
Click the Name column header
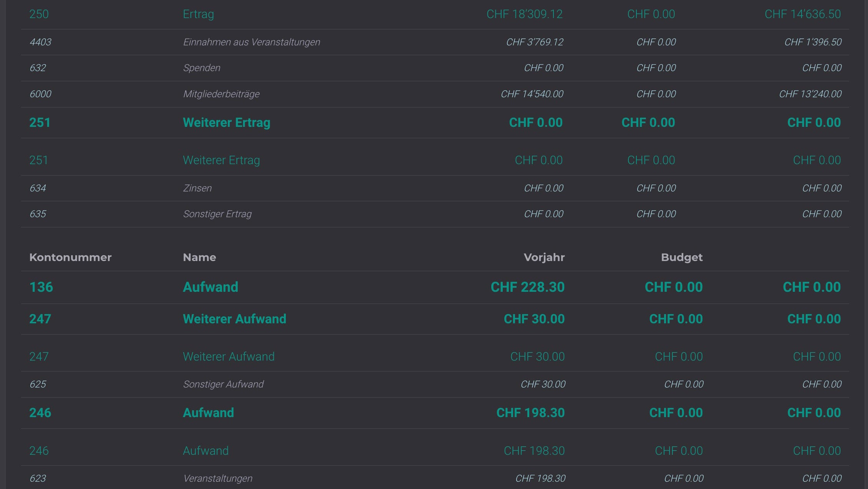[x=199, y=257]
